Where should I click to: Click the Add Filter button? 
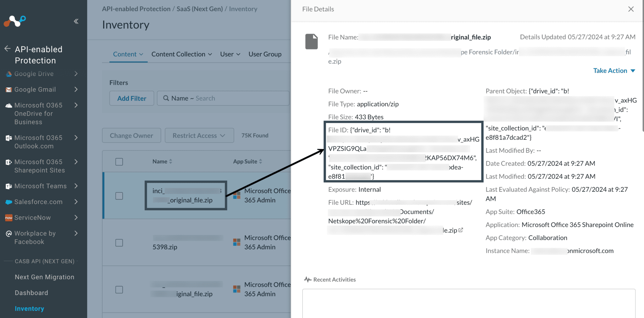click(131, 99)
